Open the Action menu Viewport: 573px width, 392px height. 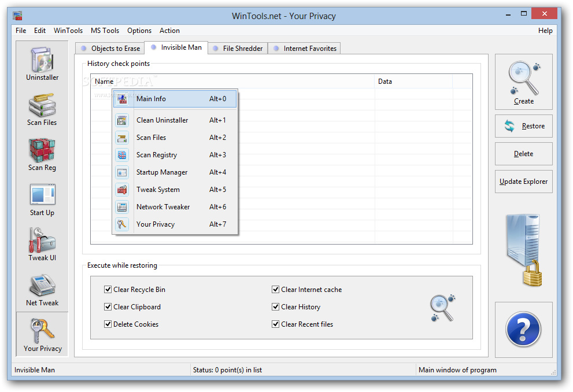coord(169,31)
